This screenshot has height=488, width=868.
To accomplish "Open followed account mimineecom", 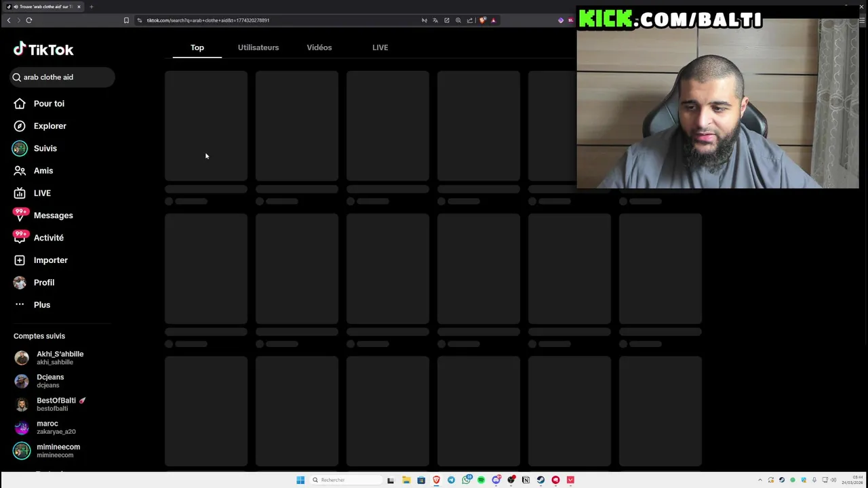I will point(48,450).
